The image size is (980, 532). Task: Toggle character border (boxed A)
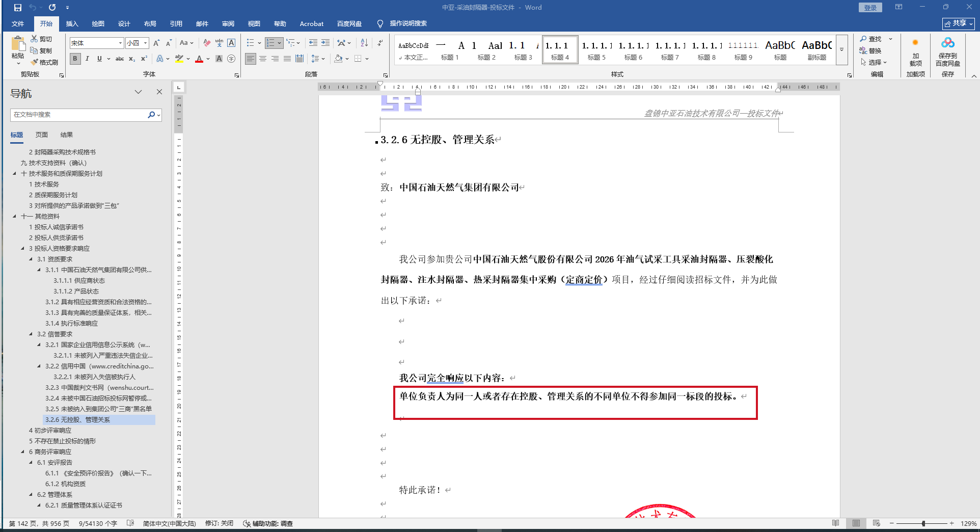point(231,43)
